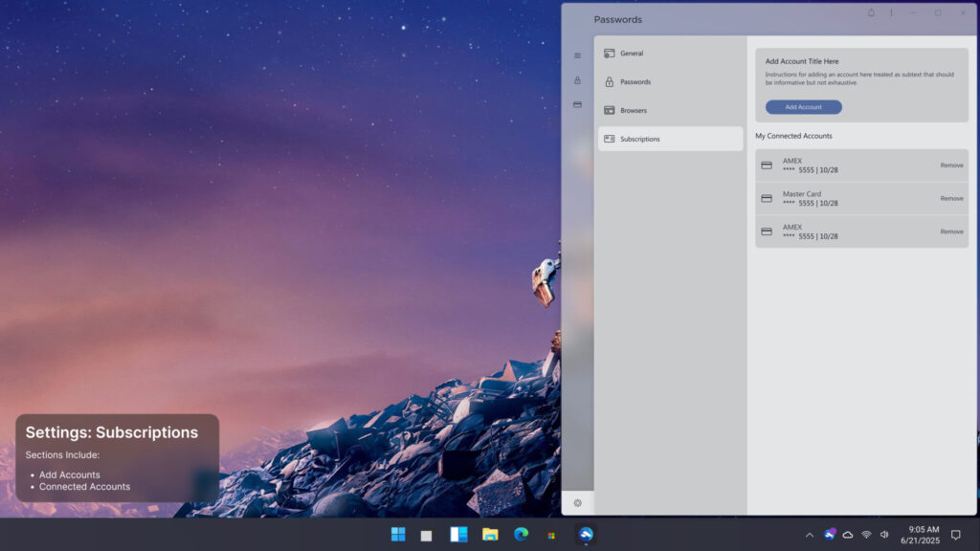Remove the Master Card account
The width and height of the screenshot is (980, 551).
pyautogui.click(x=951, y=198)
